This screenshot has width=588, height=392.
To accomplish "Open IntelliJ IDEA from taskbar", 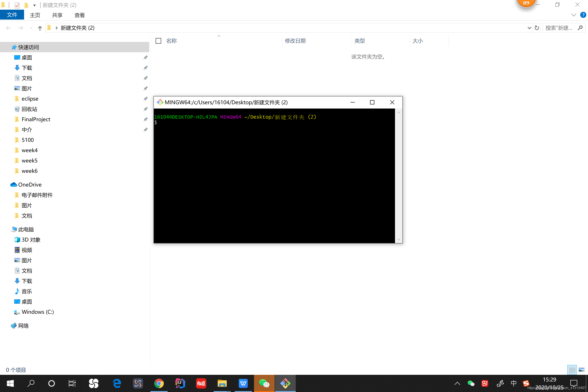I will (180, 383).
